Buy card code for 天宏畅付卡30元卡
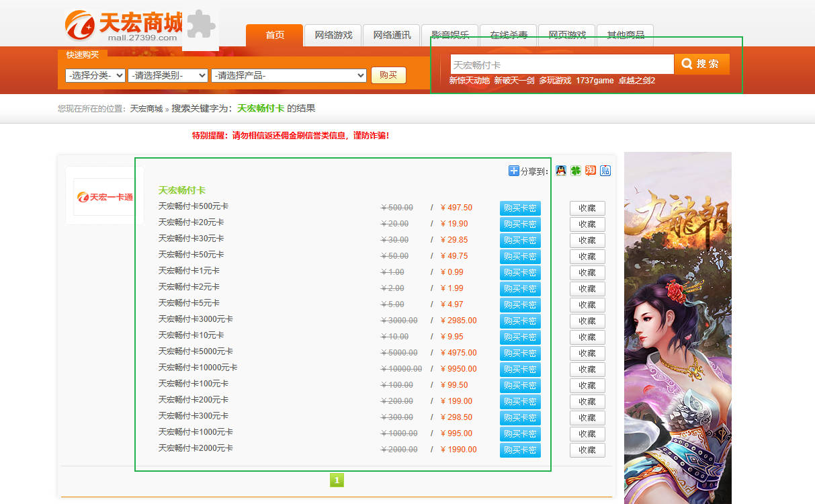815x504 pixels. (x=520, y=241)
